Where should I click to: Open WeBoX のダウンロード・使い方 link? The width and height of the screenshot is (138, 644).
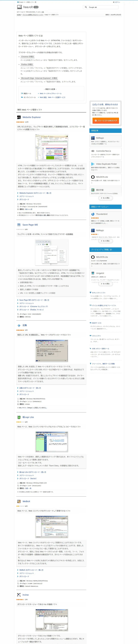[31, 570]
